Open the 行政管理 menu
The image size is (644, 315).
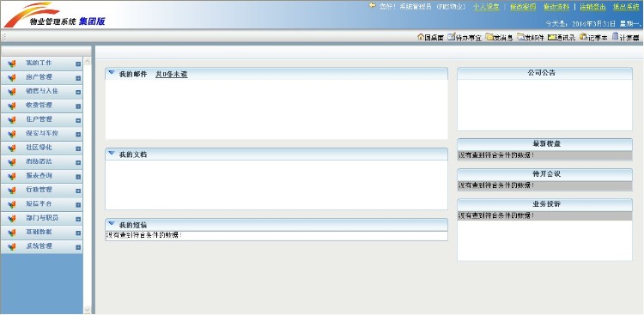pos(41,191)
